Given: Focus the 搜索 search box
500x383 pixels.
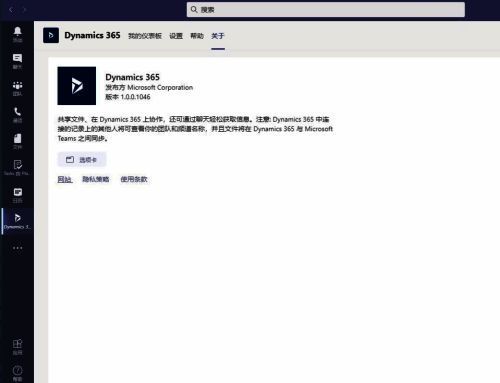Looking at the screenshot, I should pyautogui.click(x=326, y=10).
